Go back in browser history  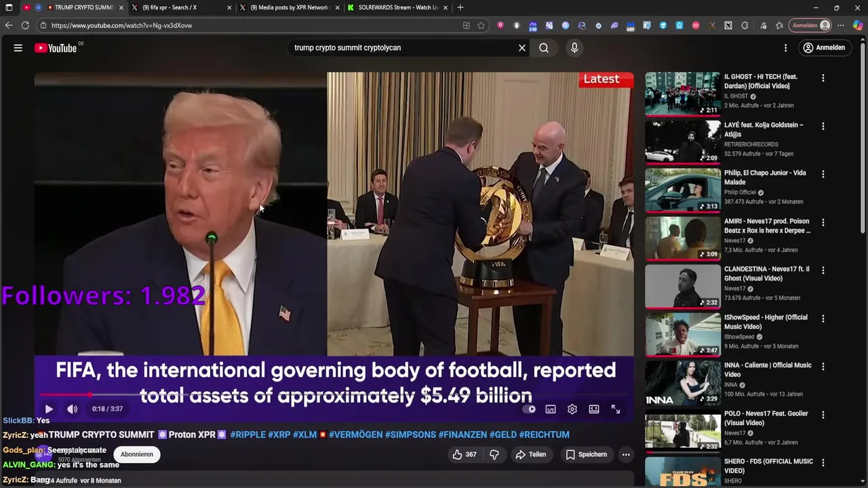[9, 25]
